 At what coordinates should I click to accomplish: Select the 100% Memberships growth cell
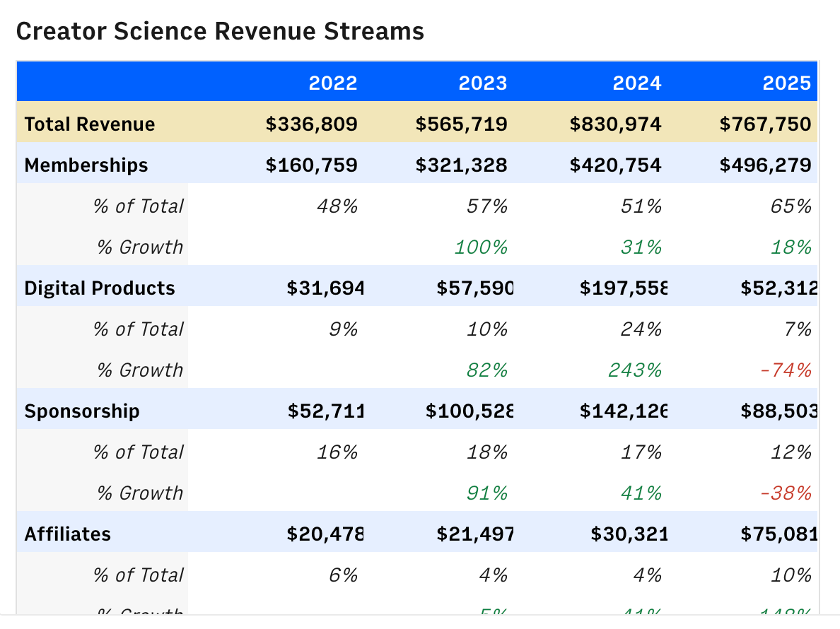tap(481, 247)
